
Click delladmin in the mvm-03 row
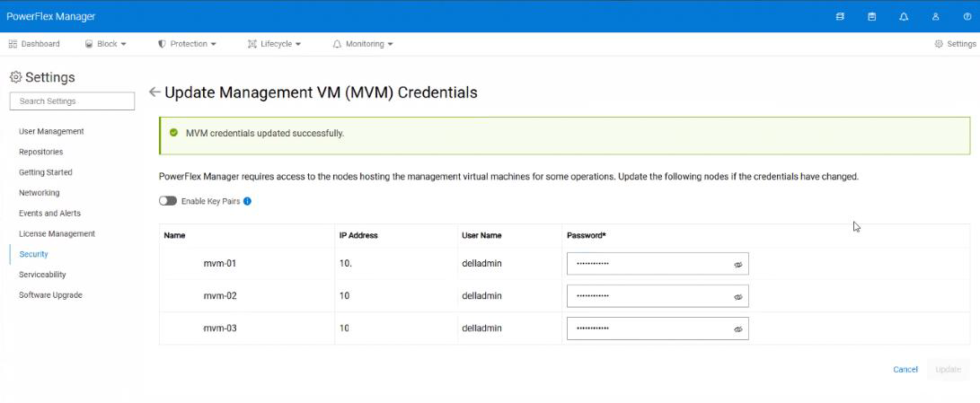coord(481,329)
